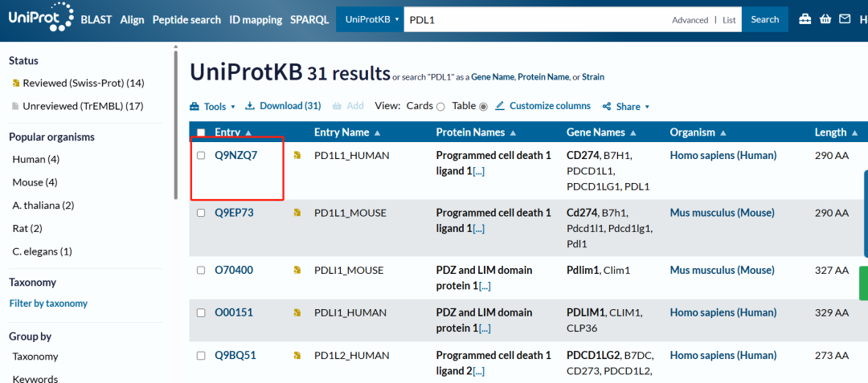Screen dimensions: 868x383
Task: Select the Cards view radio button
Action: [x=440, y=107]
